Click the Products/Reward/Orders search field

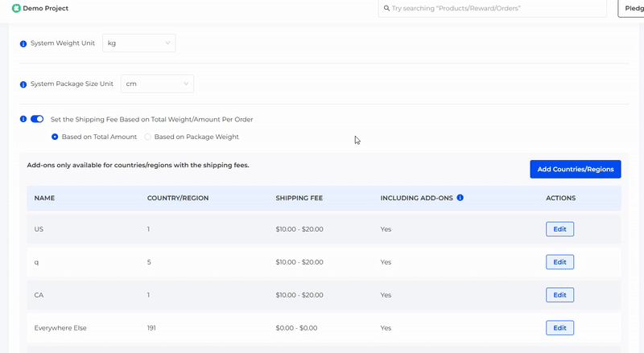click(495, 8)
